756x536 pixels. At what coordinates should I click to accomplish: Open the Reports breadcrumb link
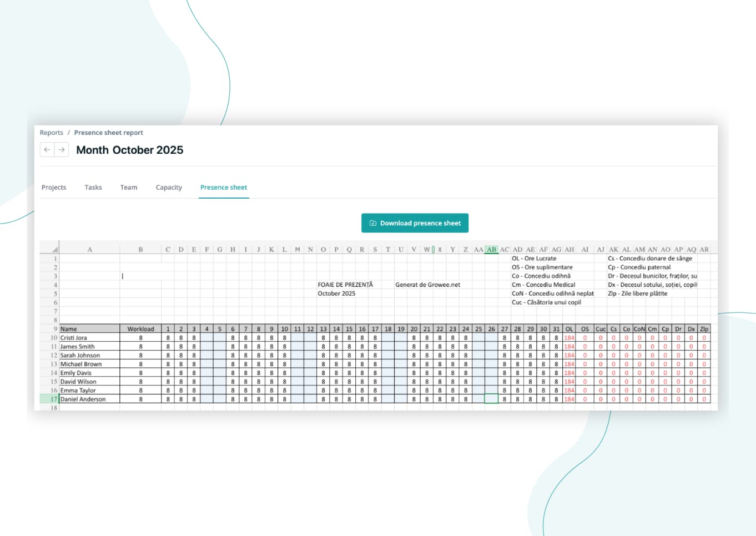pyautogui.click(x=51, y=133)
